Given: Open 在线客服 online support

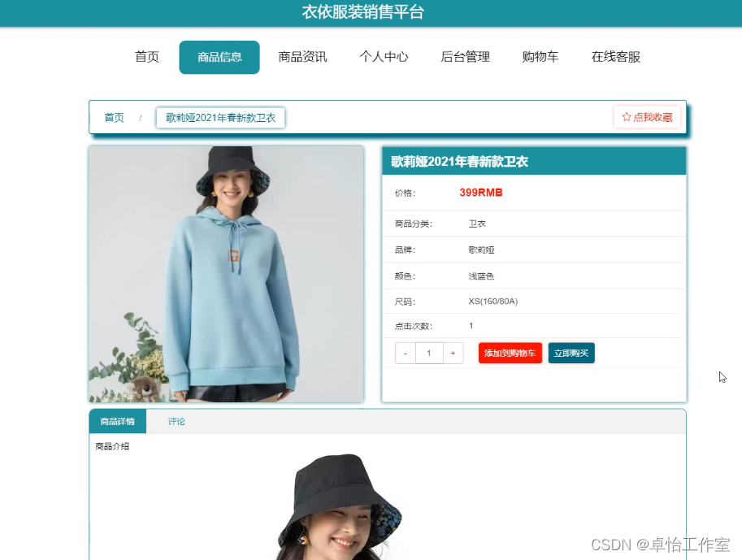Looking at the screenshot, I should (x=616, y=57).
